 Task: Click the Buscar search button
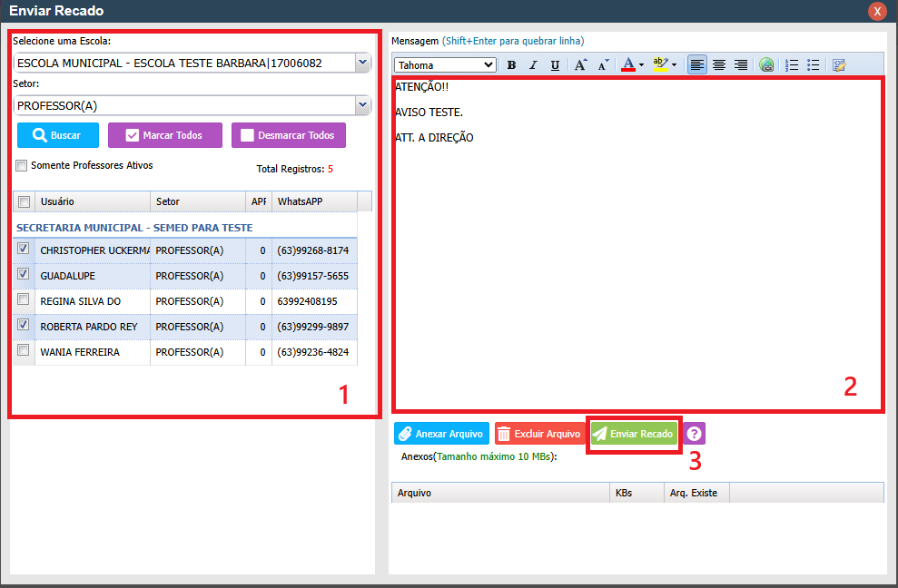58,135
